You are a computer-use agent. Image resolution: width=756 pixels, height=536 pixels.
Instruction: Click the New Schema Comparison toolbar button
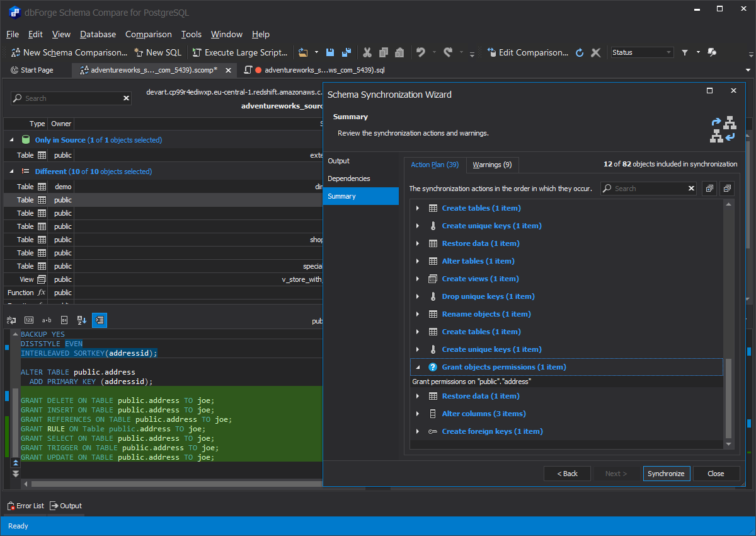(x=70, y=52)
